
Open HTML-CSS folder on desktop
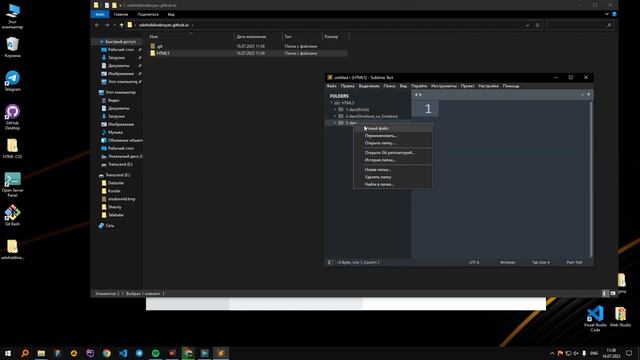point(13,148)
